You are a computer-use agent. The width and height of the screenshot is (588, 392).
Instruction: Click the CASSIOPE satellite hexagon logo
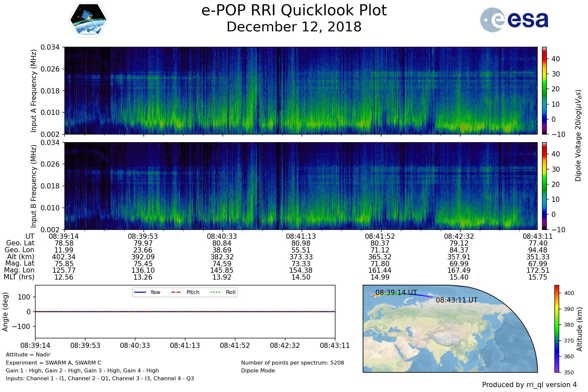pyautogui.click(x=88, y=20)
